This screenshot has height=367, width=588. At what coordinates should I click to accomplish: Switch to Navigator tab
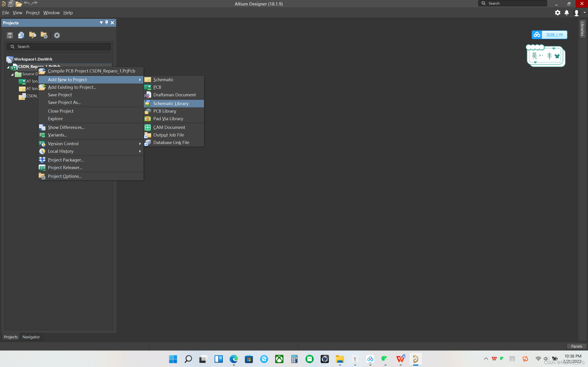(x=31, y=336)
